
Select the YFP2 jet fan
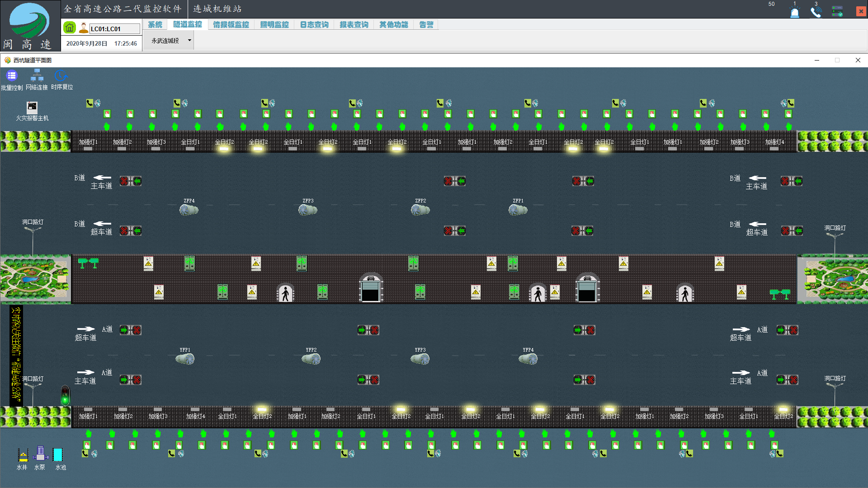[311, 359]
